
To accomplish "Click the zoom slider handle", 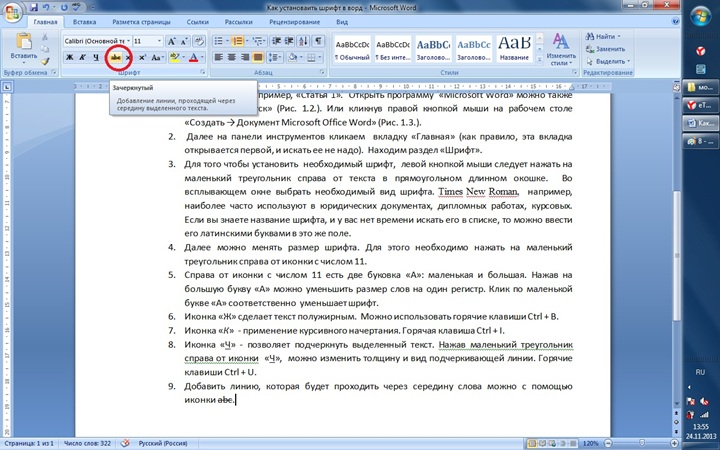I will point(641,444).
